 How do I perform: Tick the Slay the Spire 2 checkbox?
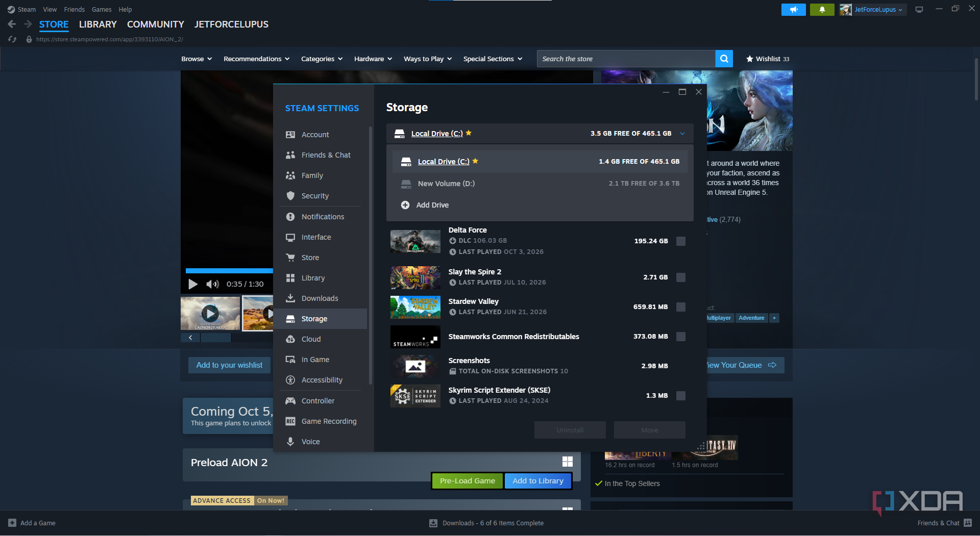[x=681, y=277]
